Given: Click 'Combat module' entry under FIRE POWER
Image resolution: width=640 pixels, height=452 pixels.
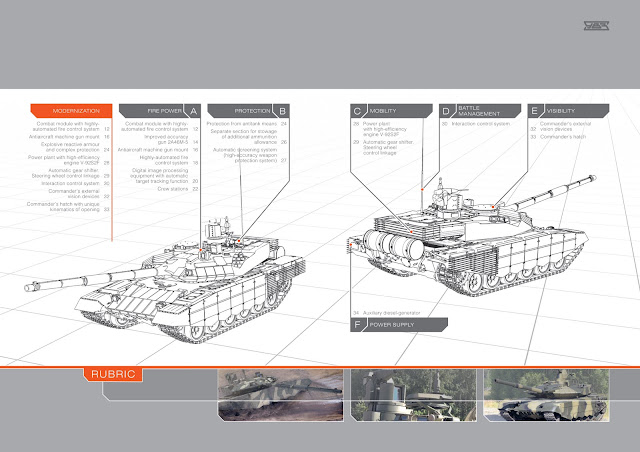Looking at the screenshot, I should (x=160, y=126).
